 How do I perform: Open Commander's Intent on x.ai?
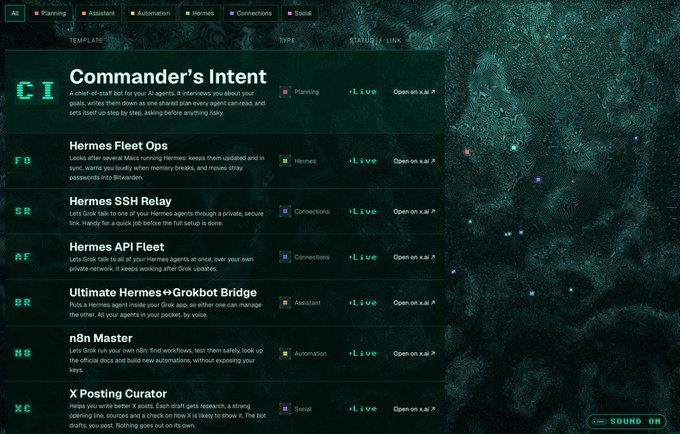414,92
